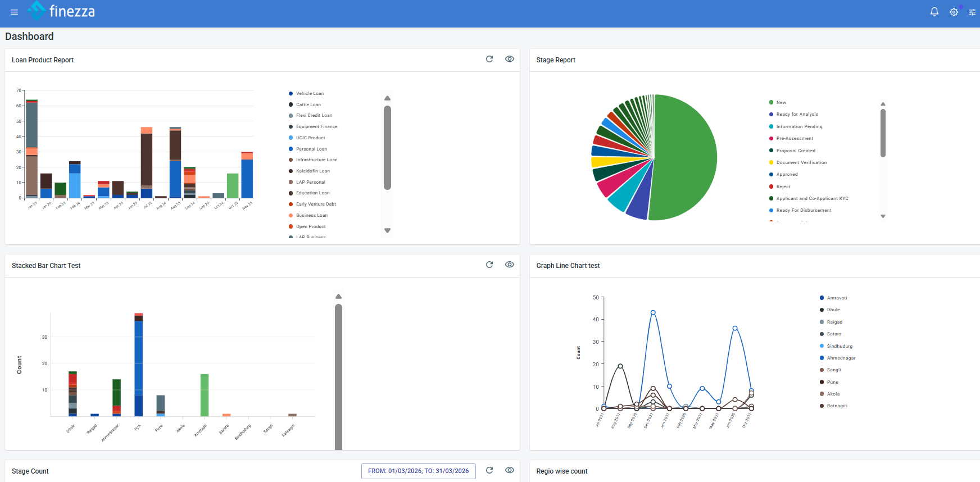Click the "Graph Line Chart test" card title
This screenshot has width=980, height=482.
(x=568, y=266)
